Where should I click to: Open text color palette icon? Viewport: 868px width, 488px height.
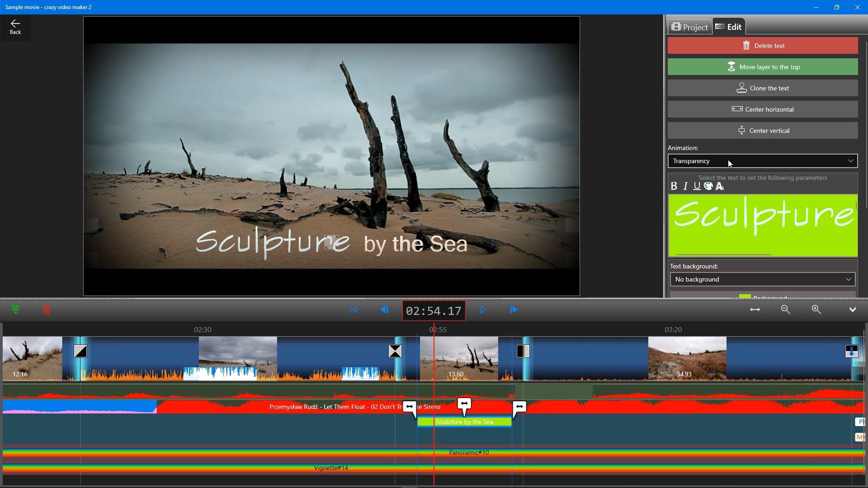click(708, 186)
